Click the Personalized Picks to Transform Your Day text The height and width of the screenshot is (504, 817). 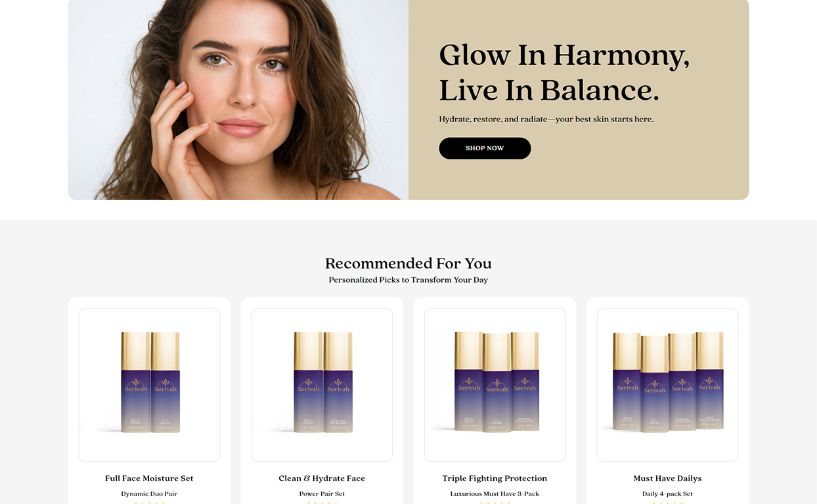(408, 280)
